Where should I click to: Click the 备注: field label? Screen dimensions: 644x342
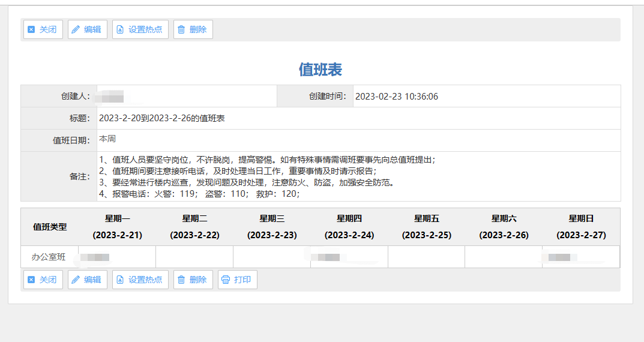(80, 176)
